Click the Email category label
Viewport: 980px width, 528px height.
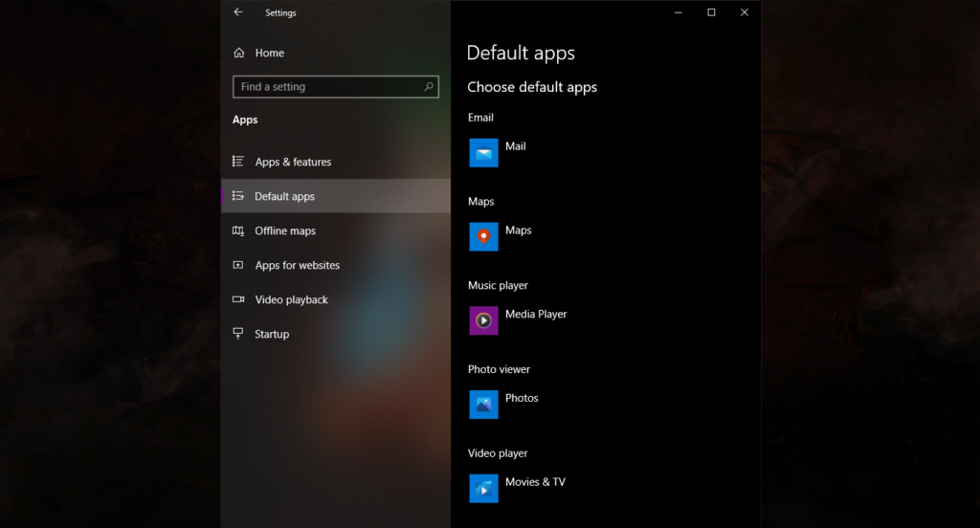480,118
